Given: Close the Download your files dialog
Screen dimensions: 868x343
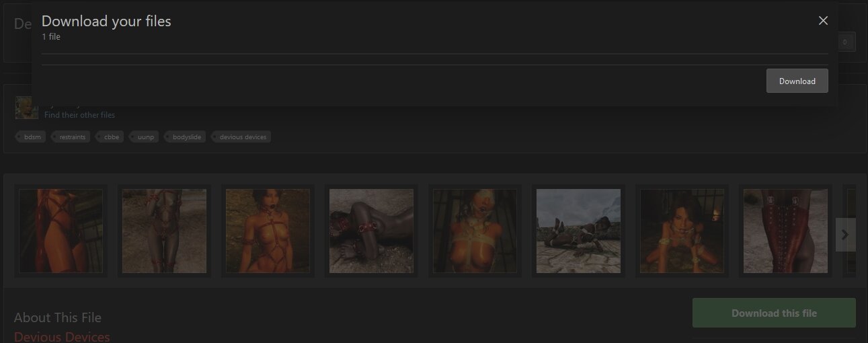Looking at the screenshot, I should point(823,21).
